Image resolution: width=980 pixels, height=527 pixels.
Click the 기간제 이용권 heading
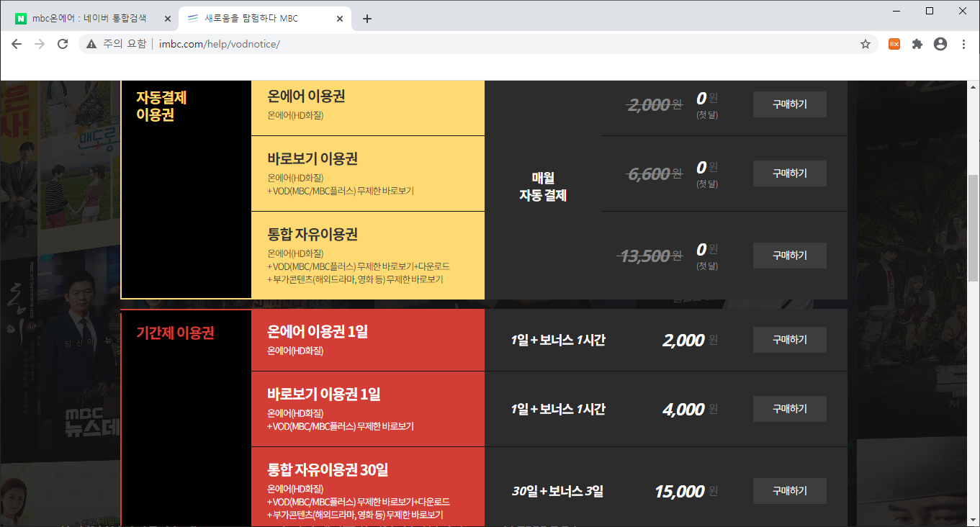point(175,333)
